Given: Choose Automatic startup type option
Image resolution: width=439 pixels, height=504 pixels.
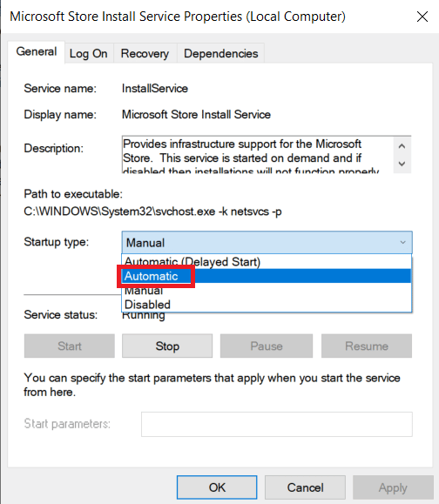Looking at the screenshot, I should tap(267, 276).
